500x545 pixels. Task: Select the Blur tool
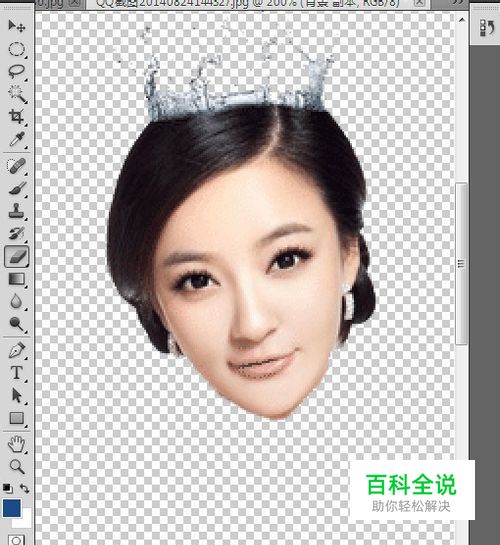point(16,301)
